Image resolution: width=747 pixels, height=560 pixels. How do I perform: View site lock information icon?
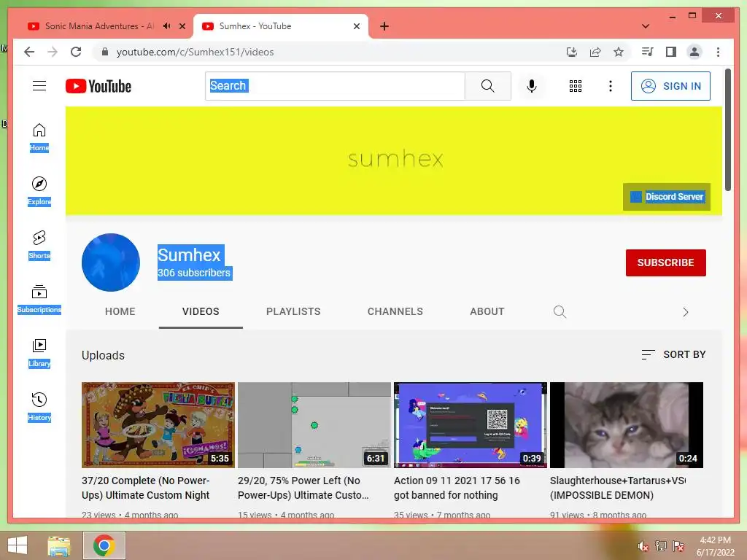(x=105, y=52)
